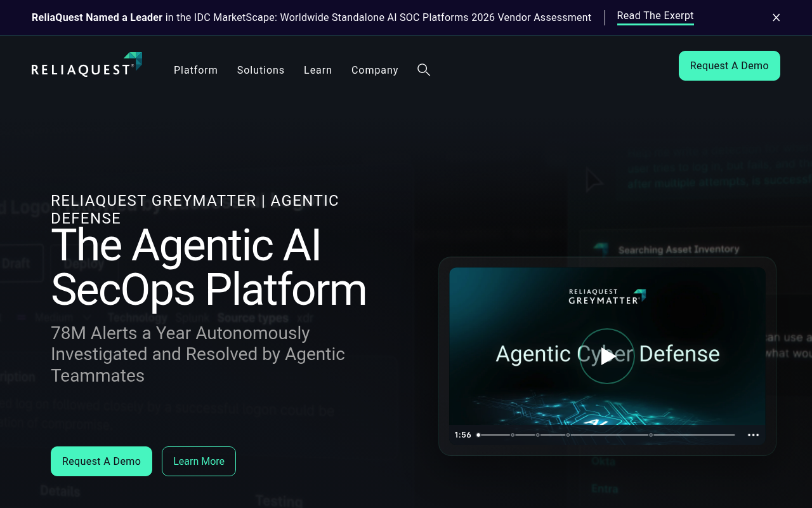Open the search magnifier icon
Viewport: 812px width, 508px height.
pyautogui.click(x=424, y=70)
